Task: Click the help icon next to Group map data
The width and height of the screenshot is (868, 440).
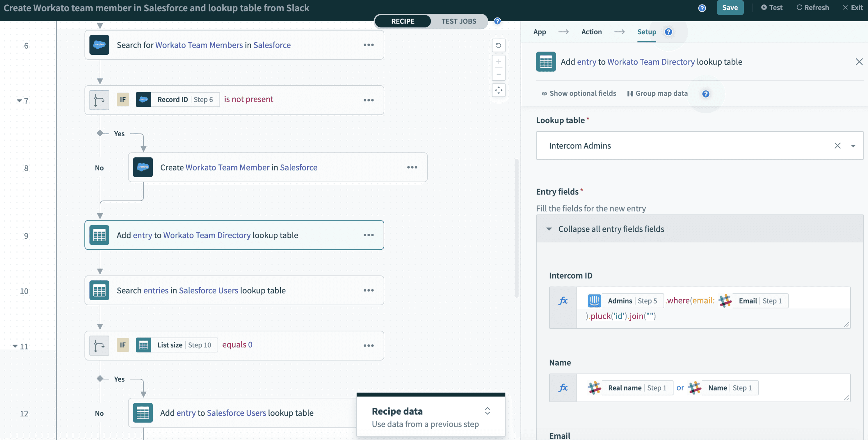Action: pos(706,94)
